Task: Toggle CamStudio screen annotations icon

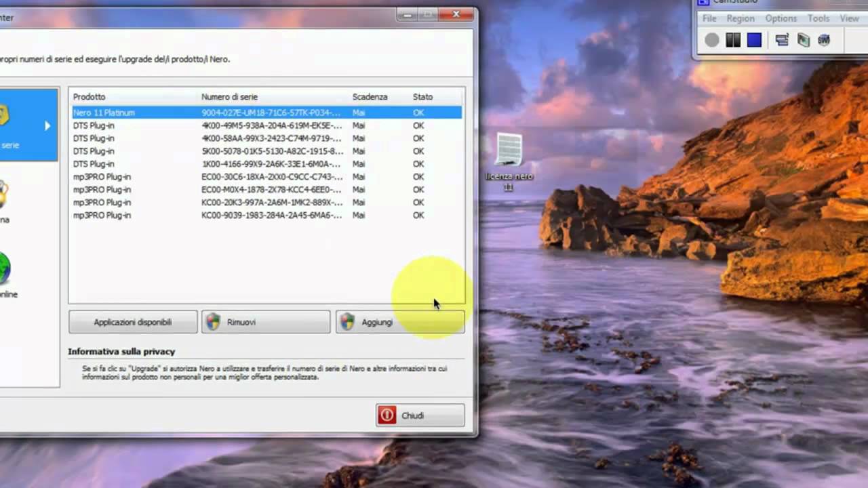Action: 782,40
